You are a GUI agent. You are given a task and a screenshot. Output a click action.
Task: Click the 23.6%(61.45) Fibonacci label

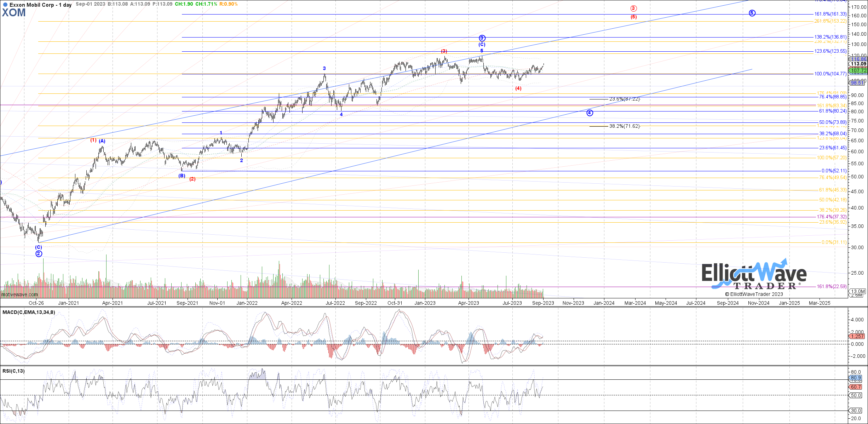(833, 148)
